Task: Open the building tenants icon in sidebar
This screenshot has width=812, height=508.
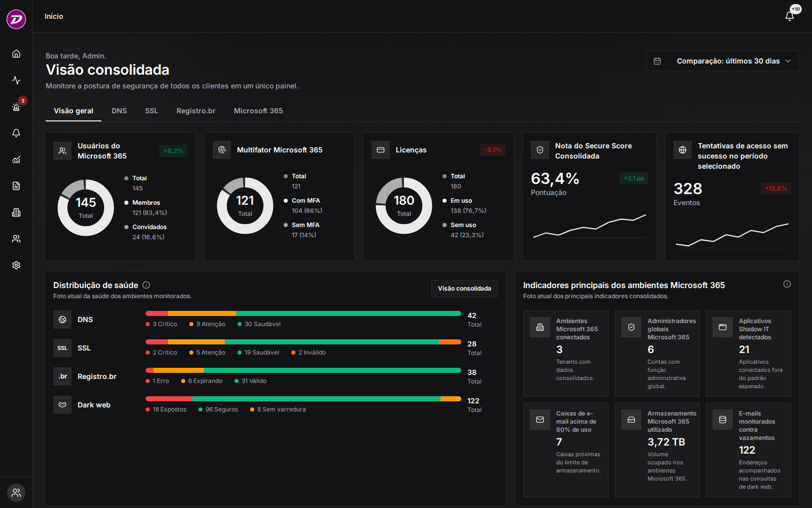Action: 16,212
